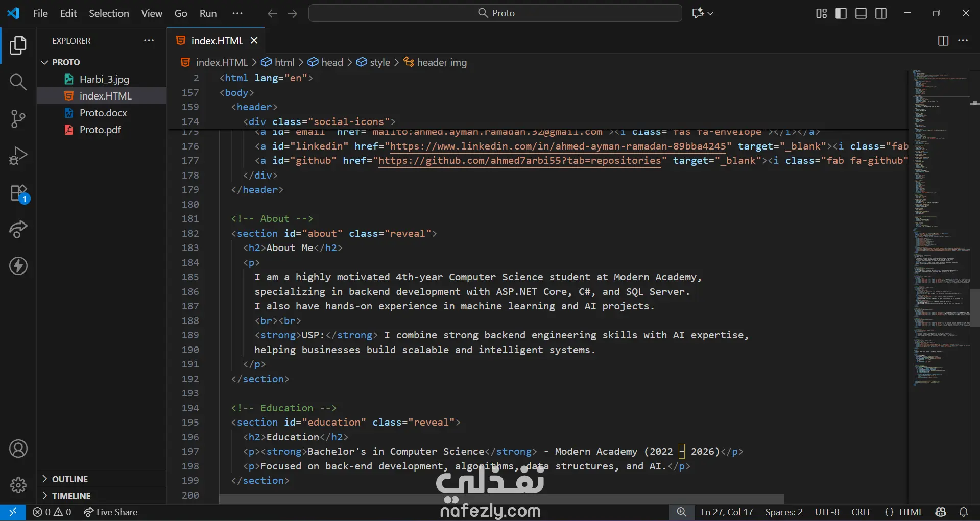Open the Edit menu
Image resolution: width=980 pixels, height=521 pixels.
[x=68, y=13]
